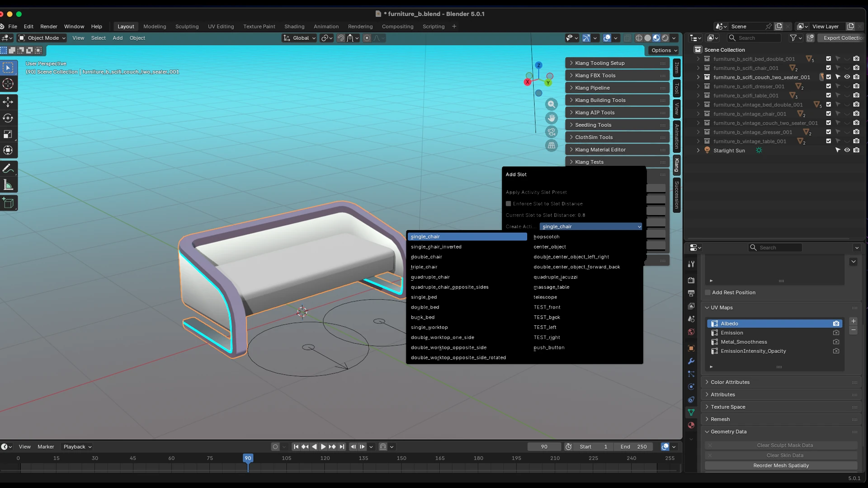Click the End frame field 250
868x488 pixels.
633,447
